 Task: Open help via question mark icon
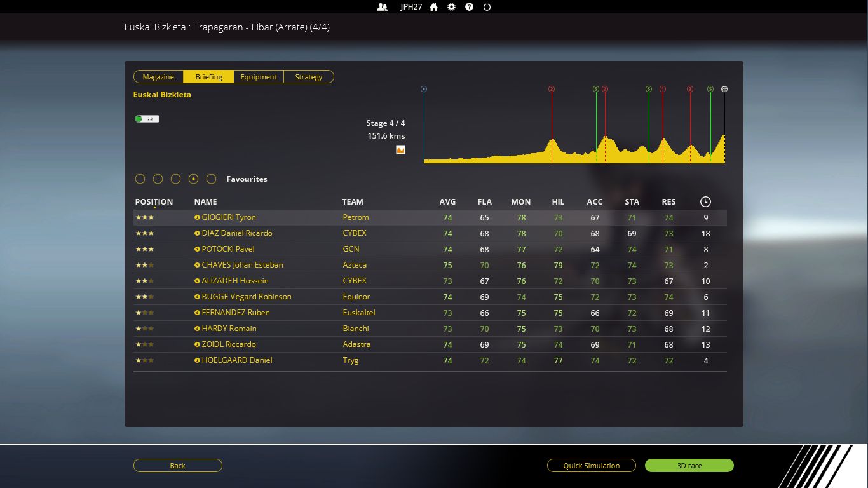click(469, 7)
